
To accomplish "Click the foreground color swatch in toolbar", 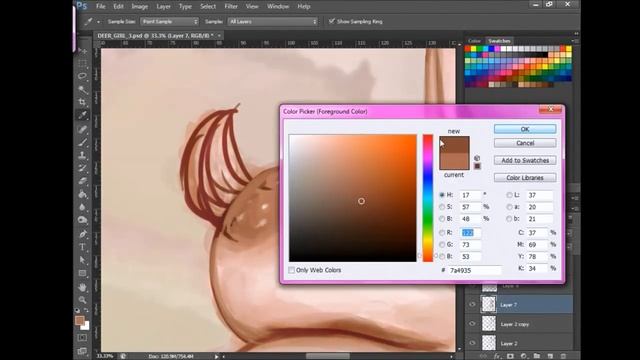I will 80,320.
